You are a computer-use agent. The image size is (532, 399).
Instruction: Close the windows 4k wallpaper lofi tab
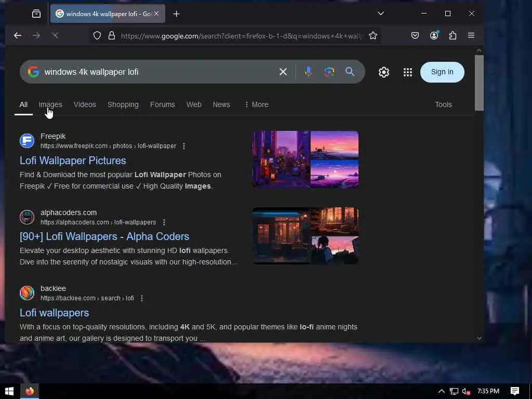pos(156,14)
